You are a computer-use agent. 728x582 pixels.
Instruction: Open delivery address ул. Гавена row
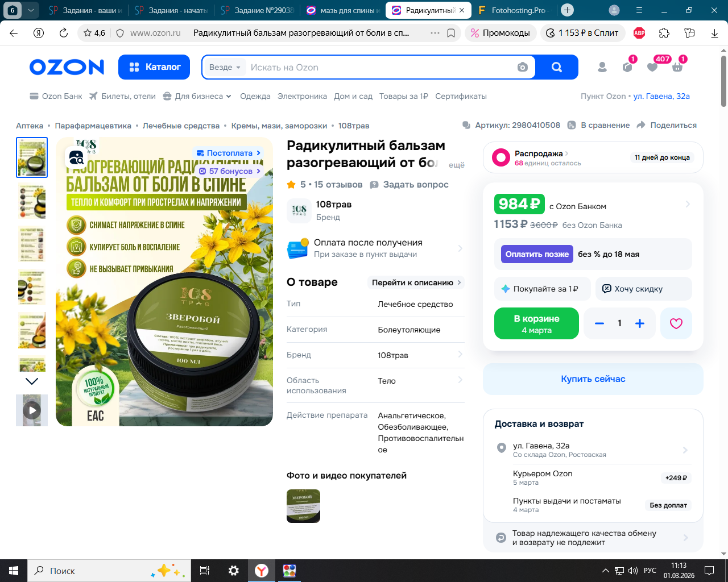tap(593, 450)
